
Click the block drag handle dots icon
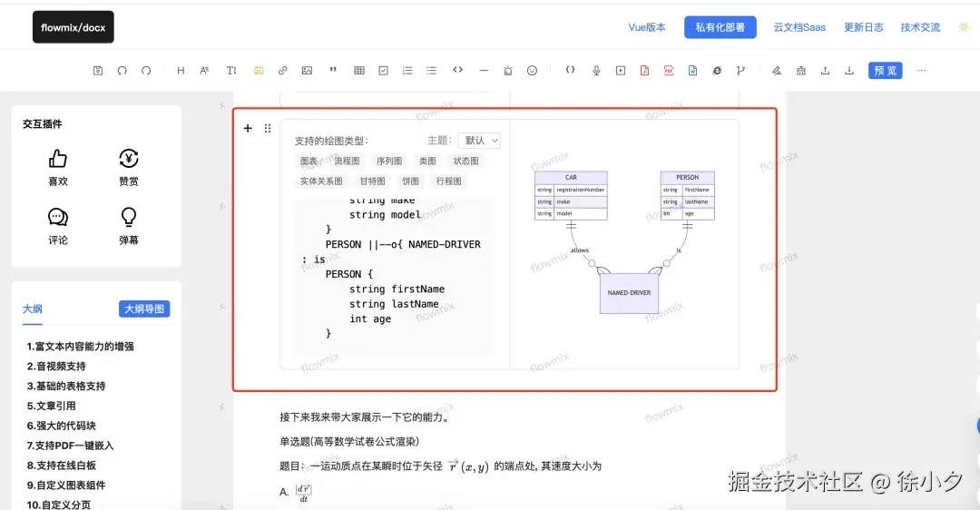pos(268,128)
